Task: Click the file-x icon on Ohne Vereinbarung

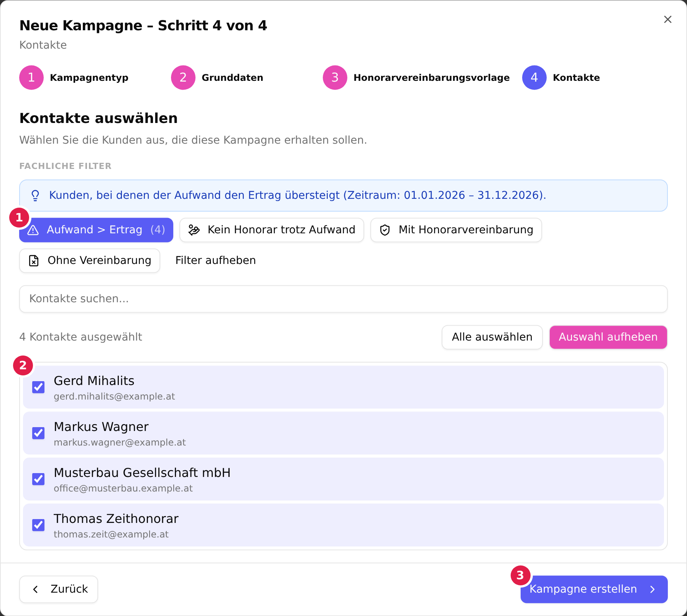Action: [x=34, y=260]
